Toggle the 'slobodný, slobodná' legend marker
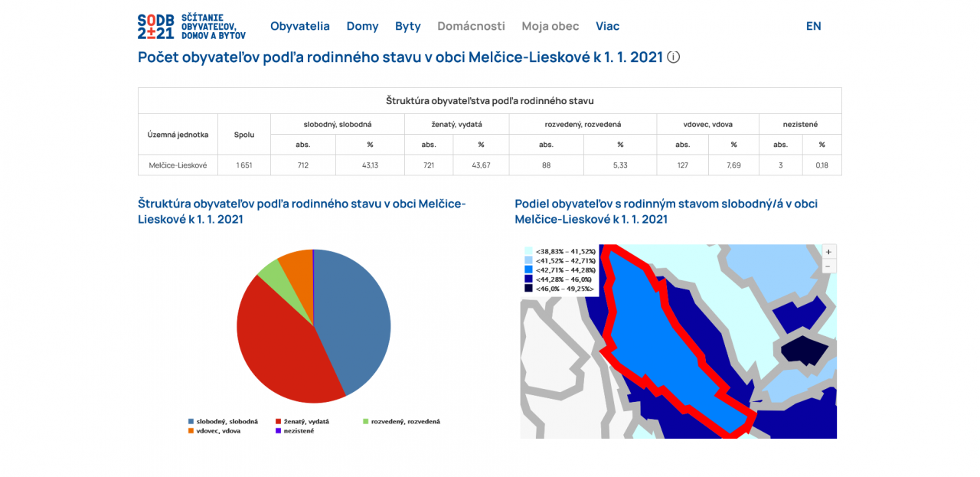980x477 pixels. coord(191,421)
